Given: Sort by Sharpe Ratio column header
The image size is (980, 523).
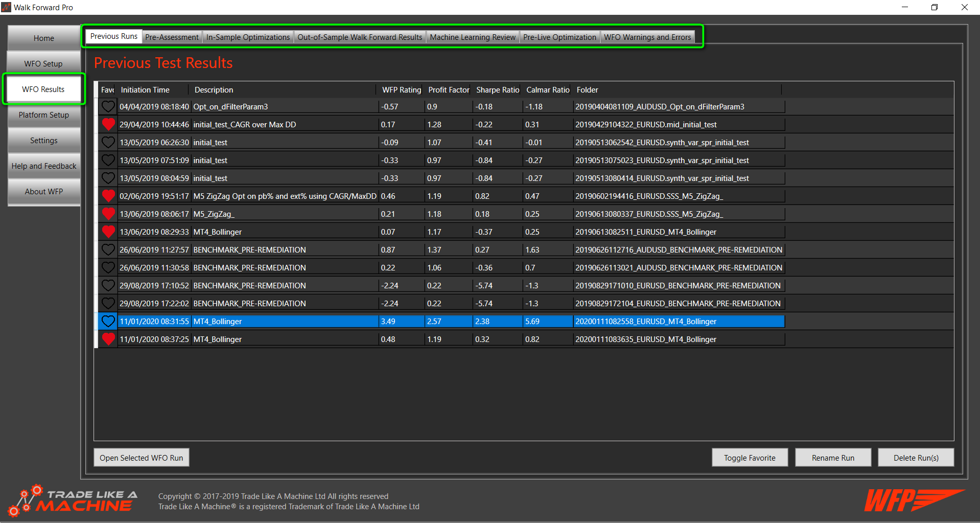Looking at the screenshot, I should click(498, 90).
